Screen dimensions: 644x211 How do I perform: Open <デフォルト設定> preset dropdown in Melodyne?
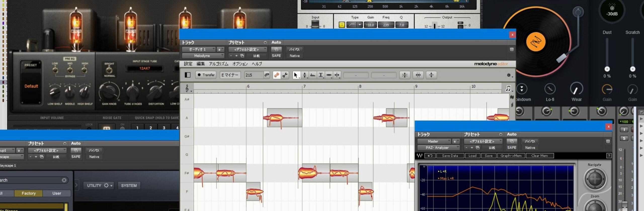tap(248, 49)
